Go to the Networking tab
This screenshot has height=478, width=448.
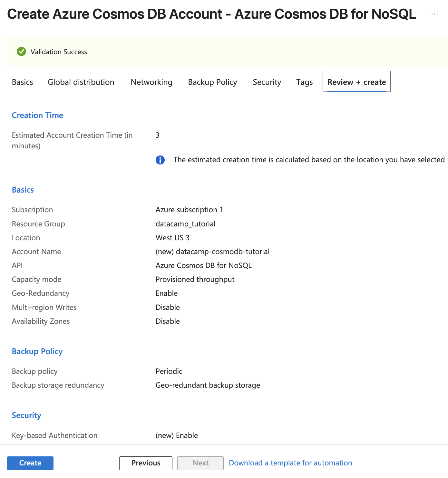coord(151,82)
